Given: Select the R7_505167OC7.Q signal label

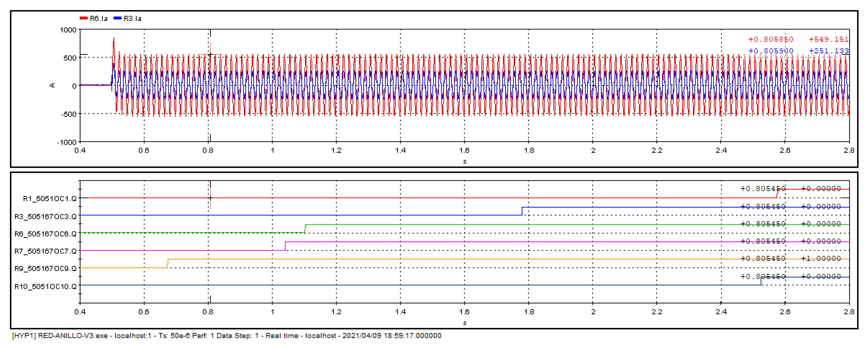Looking at the screenshot, I should [45, 251].
